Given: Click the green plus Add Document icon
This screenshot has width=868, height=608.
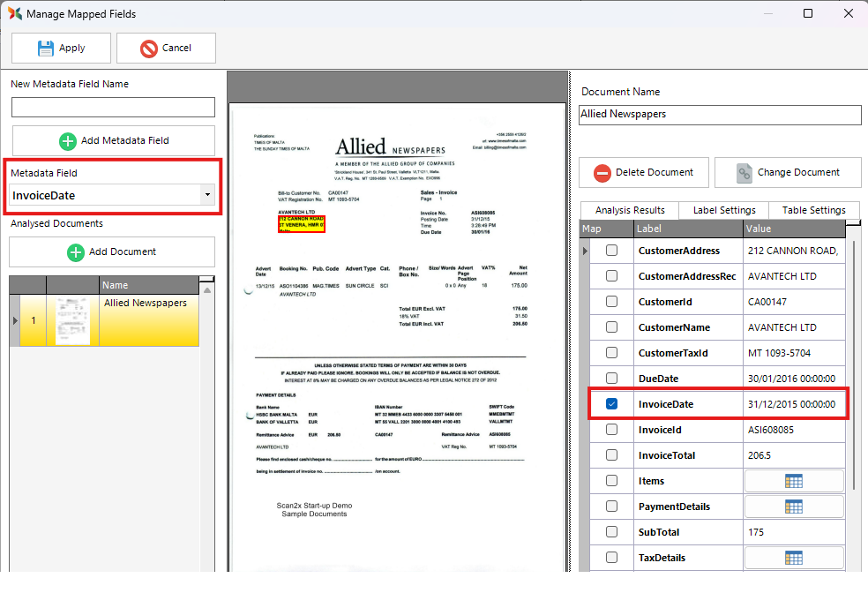Looking at the screenshot, I should point(76,252).
